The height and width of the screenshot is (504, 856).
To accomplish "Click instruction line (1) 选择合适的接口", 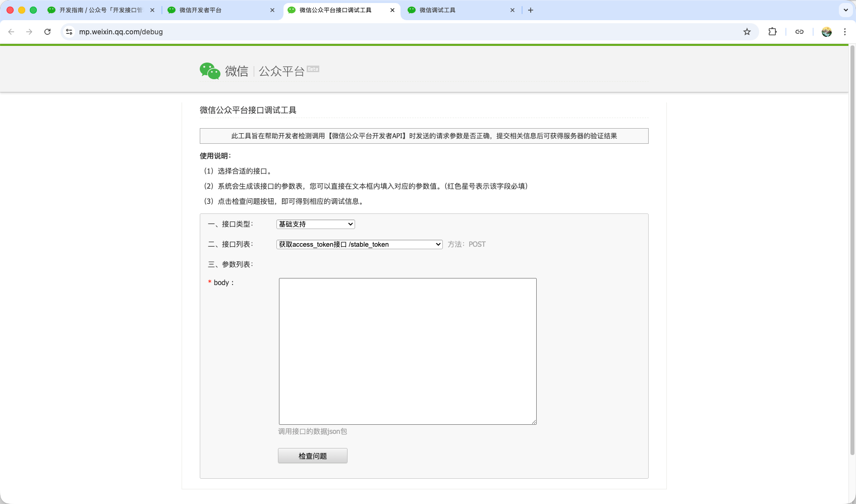I will (237, 171).
